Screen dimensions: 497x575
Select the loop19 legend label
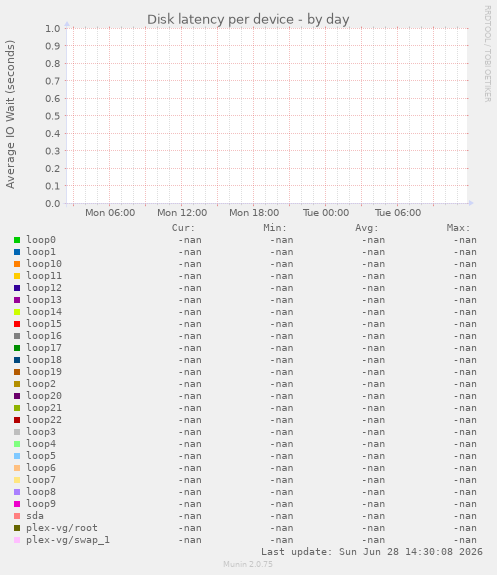point(44,372)
